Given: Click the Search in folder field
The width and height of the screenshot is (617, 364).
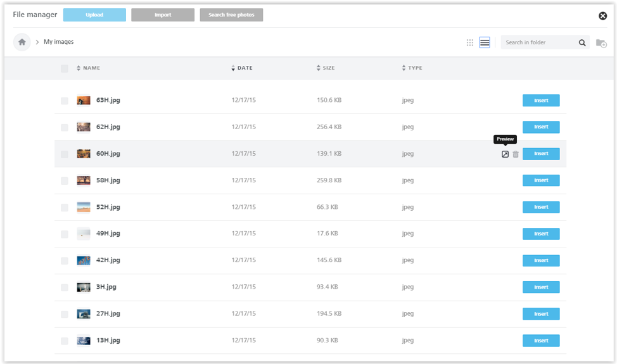Looking at the screenshot, I should pyautogui.click(x=538, y=42).
